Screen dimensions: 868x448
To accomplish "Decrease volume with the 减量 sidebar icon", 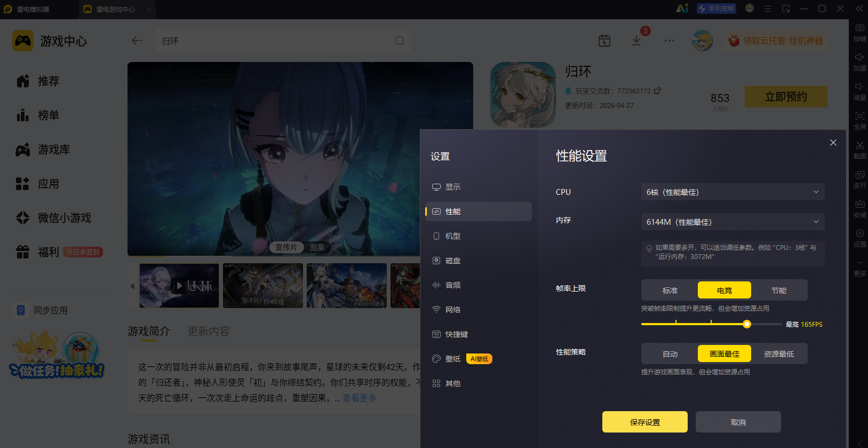I will 860,91.
